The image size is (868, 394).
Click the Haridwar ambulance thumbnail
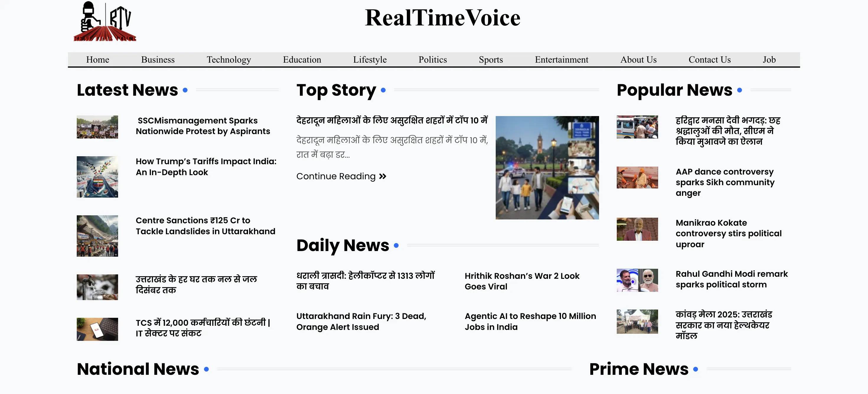(637, 127)
